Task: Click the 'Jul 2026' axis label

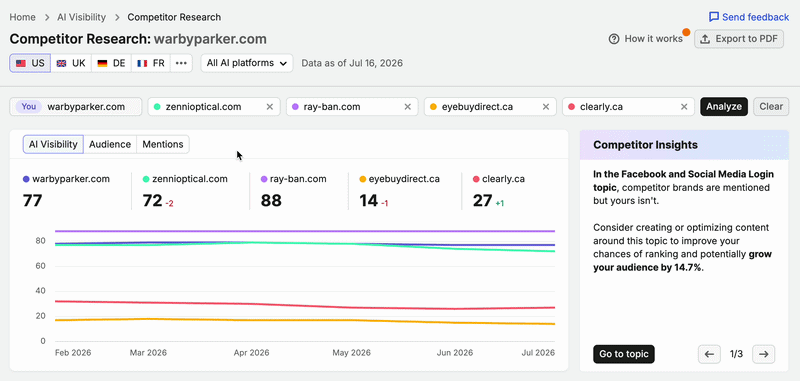Action: (x=539, y=353)
